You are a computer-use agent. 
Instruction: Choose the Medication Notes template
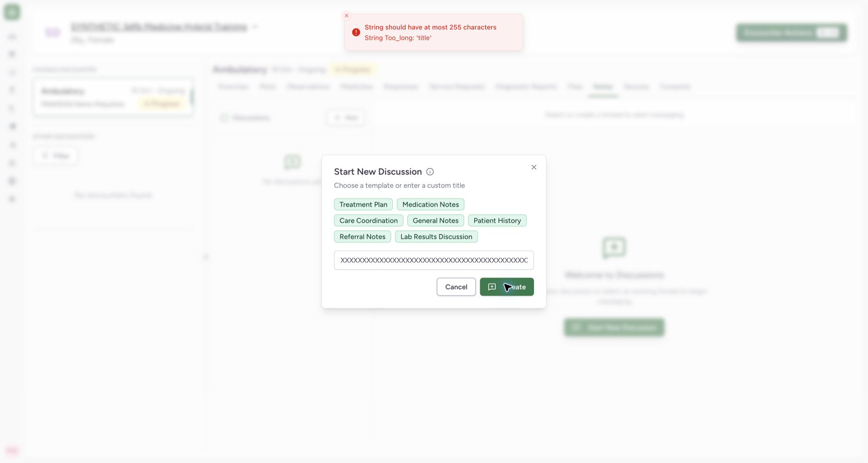(430, 205)
